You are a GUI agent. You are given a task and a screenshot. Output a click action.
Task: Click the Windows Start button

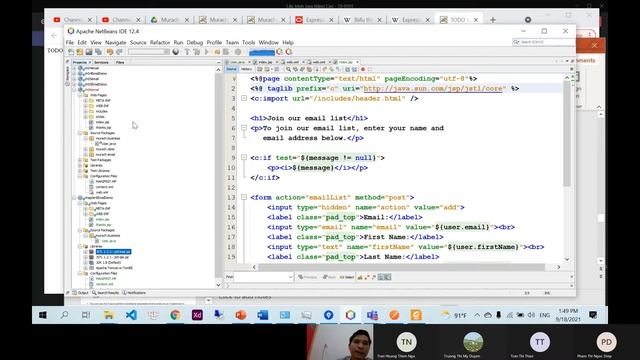[42, 315]
